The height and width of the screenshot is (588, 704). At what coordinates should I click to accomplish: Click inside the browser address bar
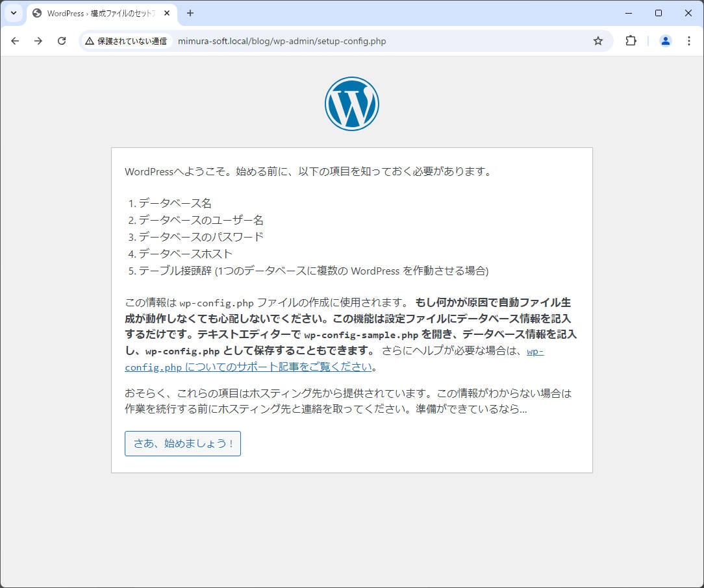coord(325,40)
